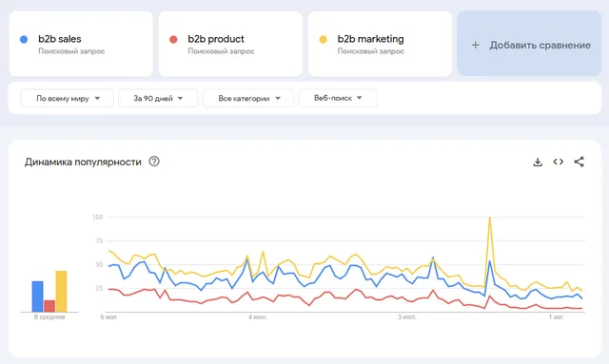Click the 4 июн. date label
This screenshot has width=609, height=364.
pos(258,317)
